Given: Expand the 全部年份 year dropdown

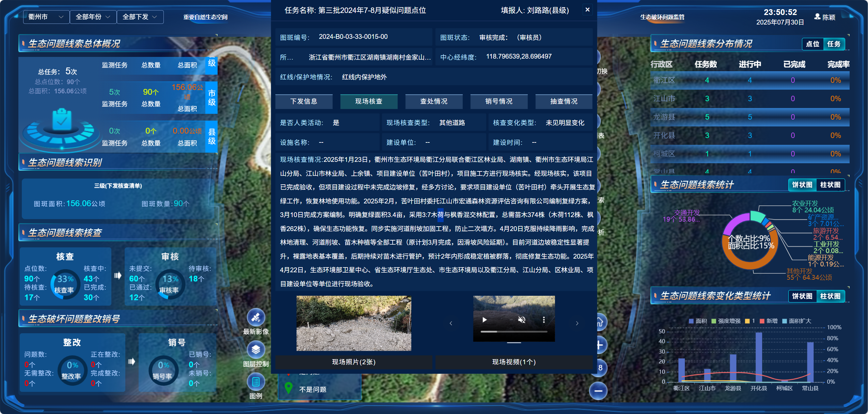Looking at the screenshot, I should point(93,17).
